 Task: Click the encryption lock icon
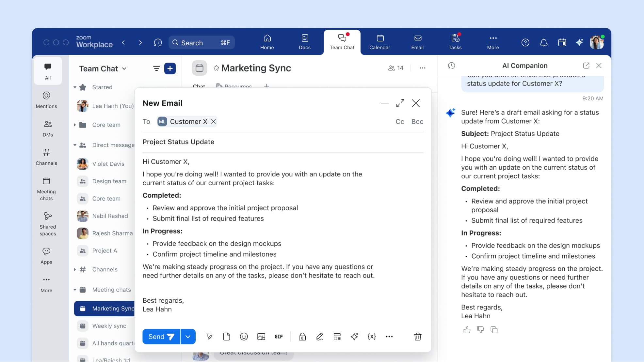(x=302, y=337)
